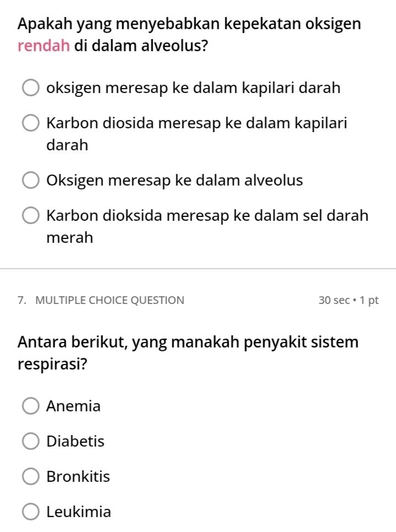
Task: Select radio button for 'oksigen meresap ke dalam kapilari darah'
Action: pos(31,88)
